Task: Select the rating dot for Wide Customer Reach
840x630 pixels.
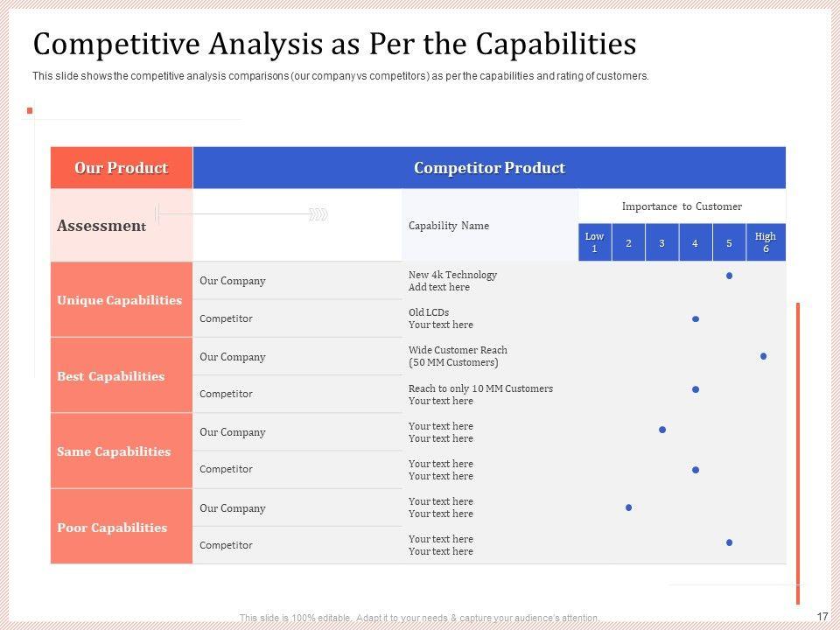Action: point(764,356)
